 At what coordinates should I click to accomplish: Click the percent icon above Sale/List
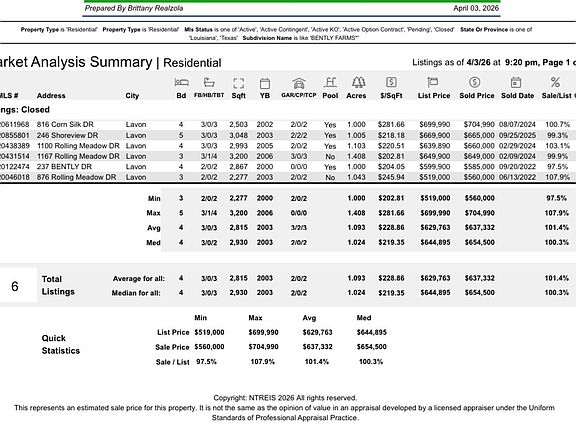[555, 82]
